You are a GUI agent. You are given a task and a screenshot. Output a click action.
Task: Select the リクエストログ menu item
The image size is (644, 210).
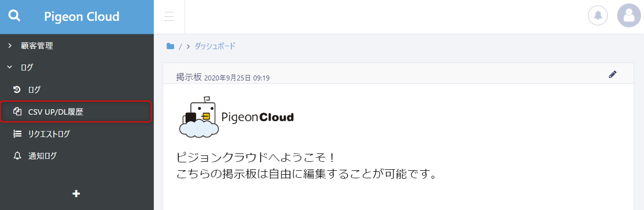click(49, 134)
